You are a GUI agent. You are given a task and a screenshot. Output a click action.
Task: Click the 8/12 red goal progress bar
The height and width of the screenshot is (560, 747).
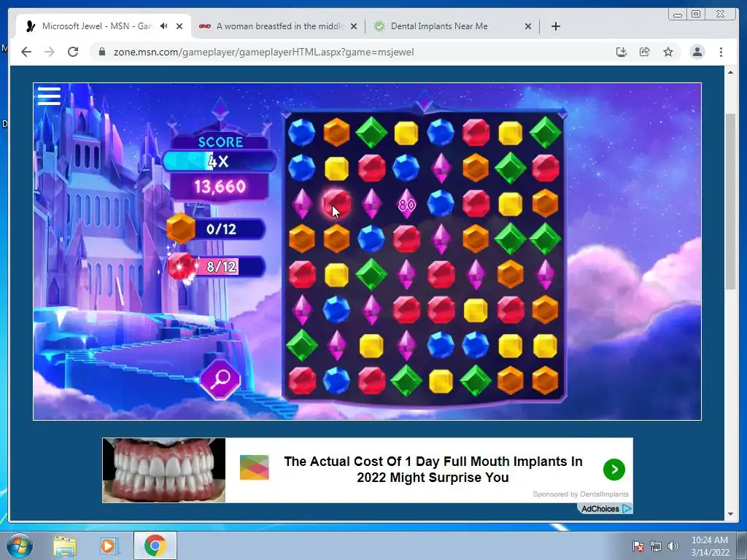point(222,266)
